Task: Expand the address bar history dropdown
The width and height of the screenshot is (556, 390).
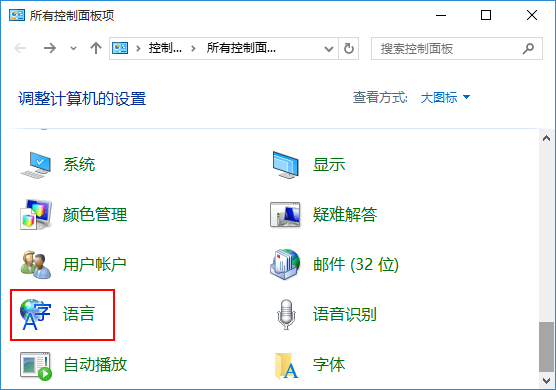Action: [x=329, y=49]
